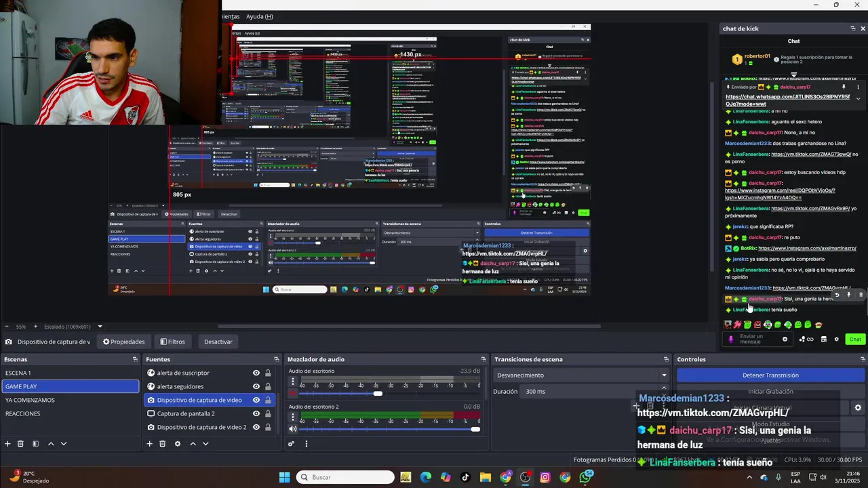868x488 pixels.
Task: Open TikTok from the taskbar
Action: [x=465, y=477]
